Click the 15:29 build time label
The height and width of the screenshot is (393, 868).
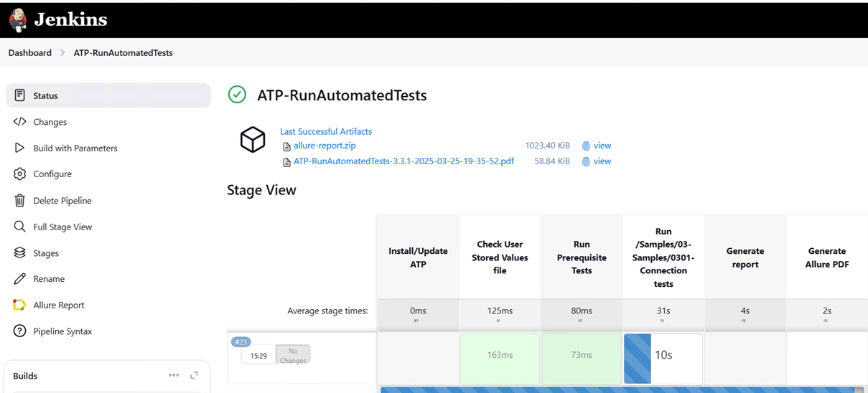tap(258, 356)
